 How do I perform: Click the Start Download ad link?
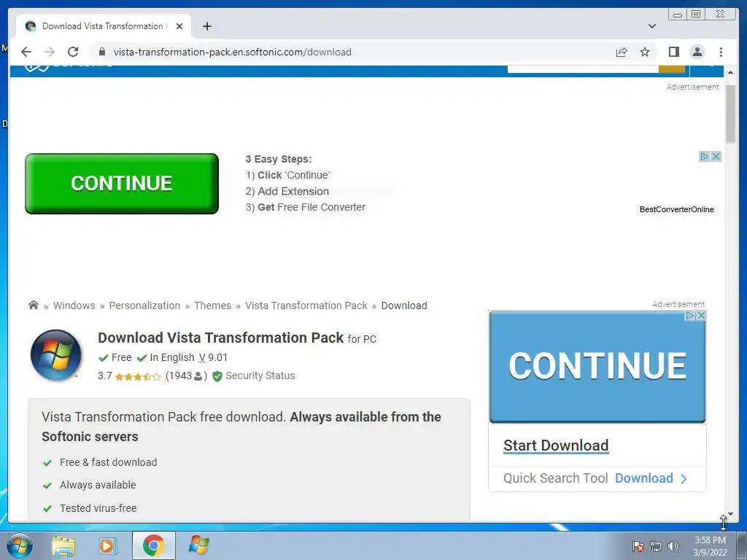(556, 446)
